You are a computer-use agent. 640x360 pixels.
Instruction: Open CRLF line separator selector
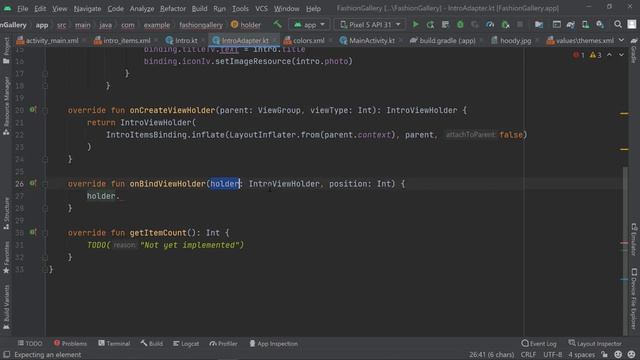(528, 355)
